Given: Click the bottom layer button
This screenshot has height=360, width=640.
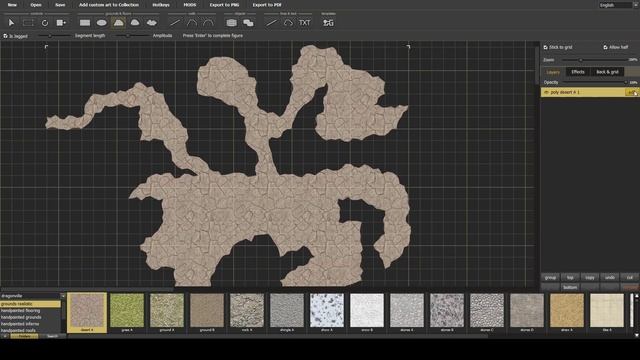Looking at the screenshot, I should [570, 287].
